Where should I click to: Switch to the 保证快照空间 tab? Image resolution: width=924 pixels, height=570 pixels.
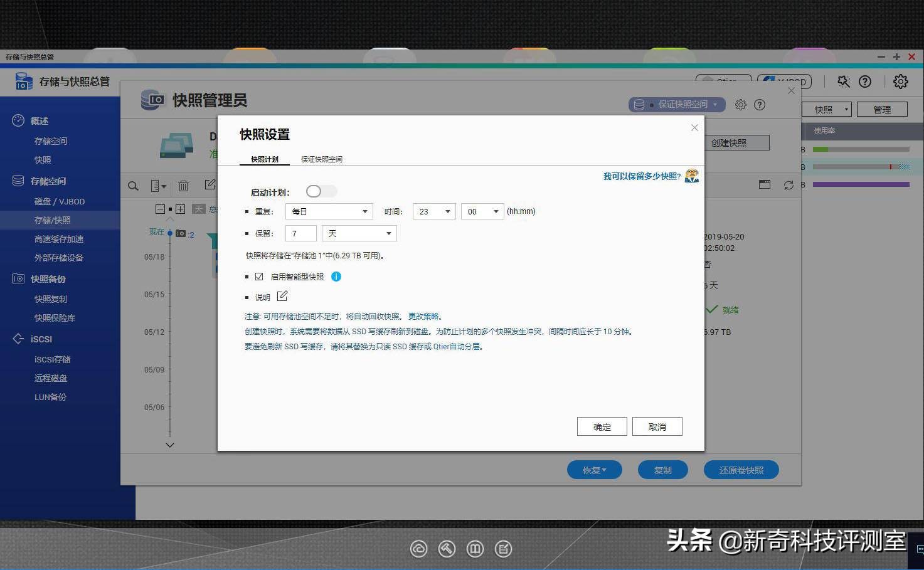pos(321,159)
